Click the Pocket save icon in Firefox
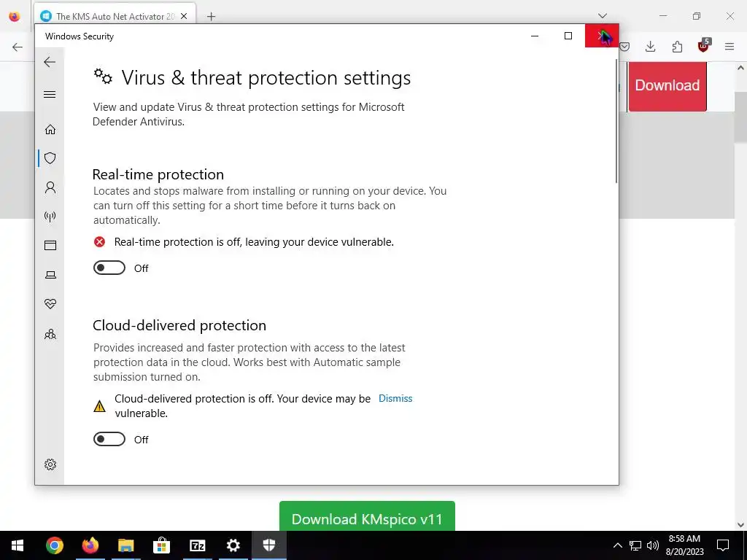This screenshot has width=747, height=560. 624,47
